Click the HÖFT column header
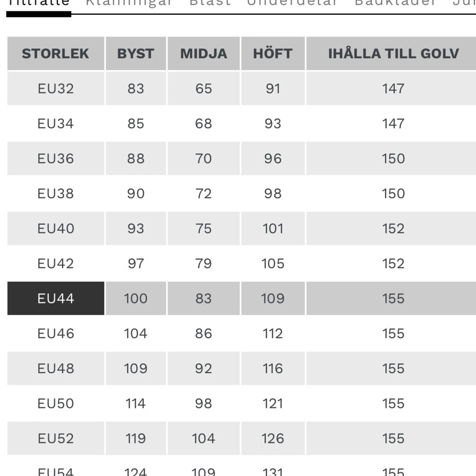 273,53
